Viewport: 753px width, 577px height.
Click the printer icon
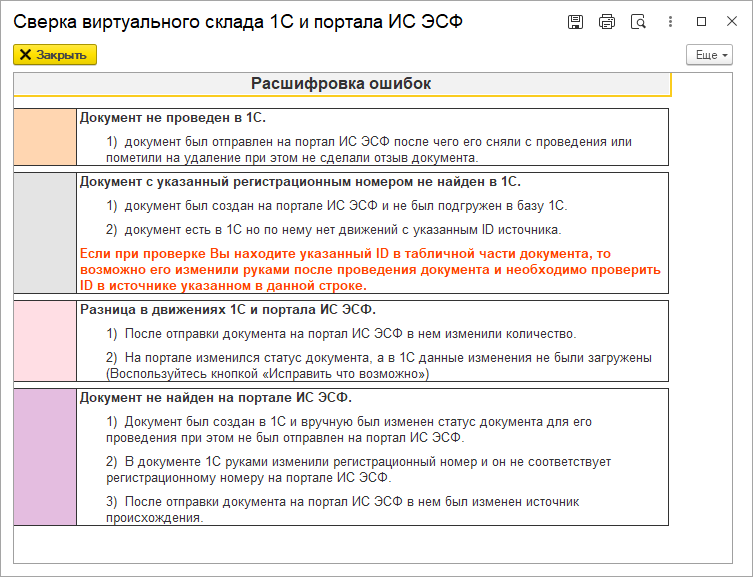[x=606, y=21]
